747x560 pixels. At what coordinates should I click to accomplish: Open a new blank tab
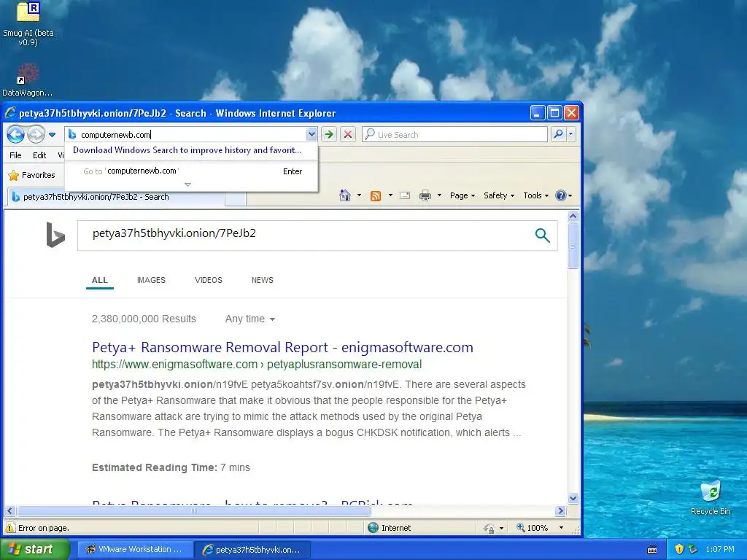click(x=236, y=199)
